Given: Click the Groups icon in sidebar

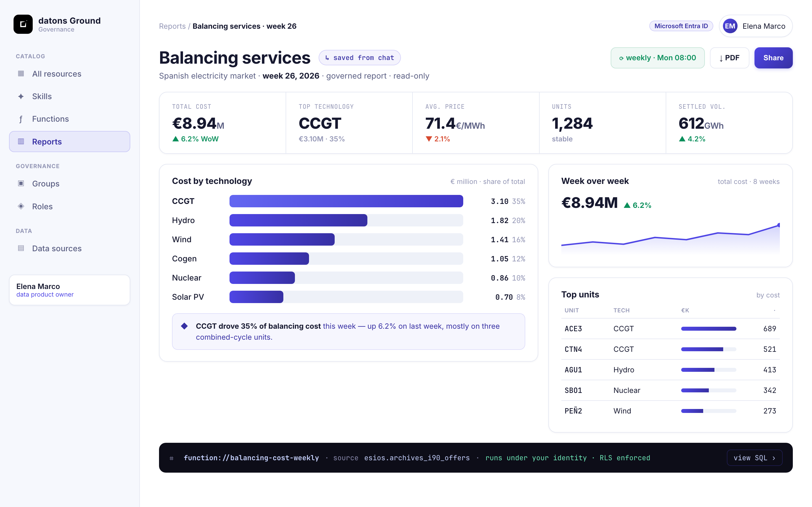Looking at the screenshot, I should [x=21, y=183].
